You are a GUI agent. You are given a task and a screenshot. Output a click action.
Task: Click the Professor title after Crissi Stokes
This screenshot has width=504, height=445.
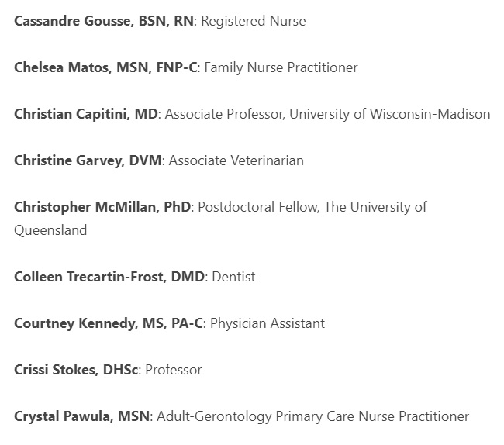[174, 370]
